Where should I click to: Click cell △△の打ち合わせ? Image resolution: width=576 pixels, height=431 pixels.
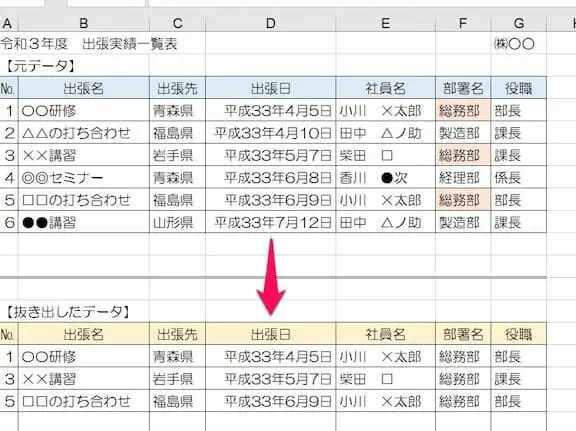[84, 133]
